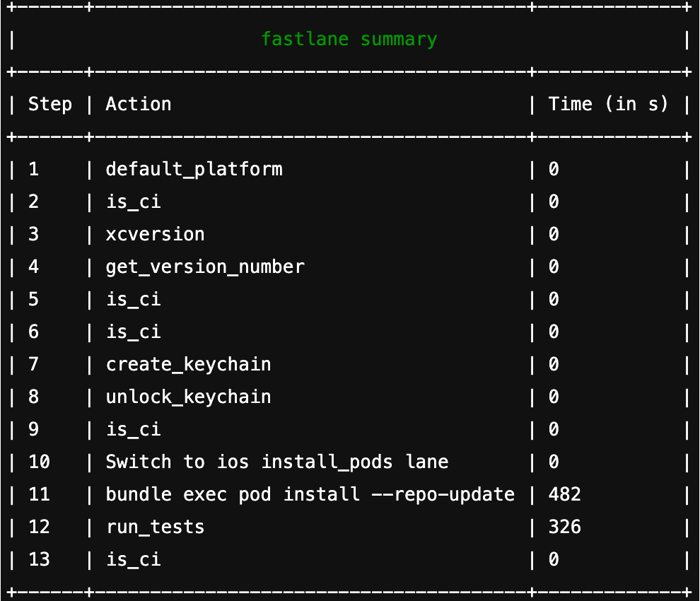Click the 326 seconds time value
This screenshot has height=601, width=700.
[564, 527]
